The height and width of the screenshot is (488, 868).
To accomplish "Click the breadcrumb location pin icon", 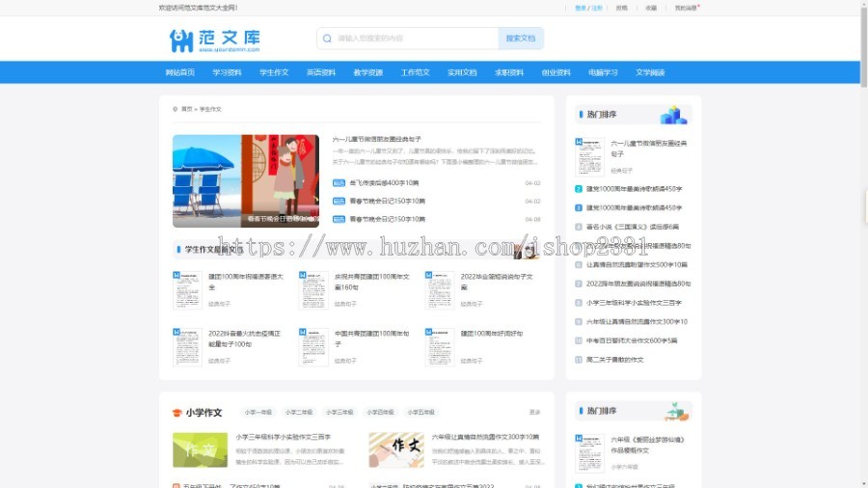I will (175, 109).
